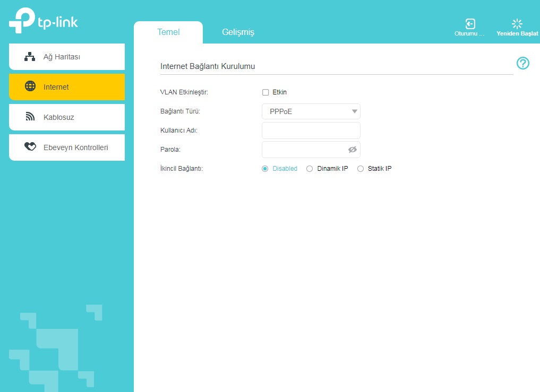540x392 pixels.
Task: Click the TP-Link logo
Action: pos(44,20)
